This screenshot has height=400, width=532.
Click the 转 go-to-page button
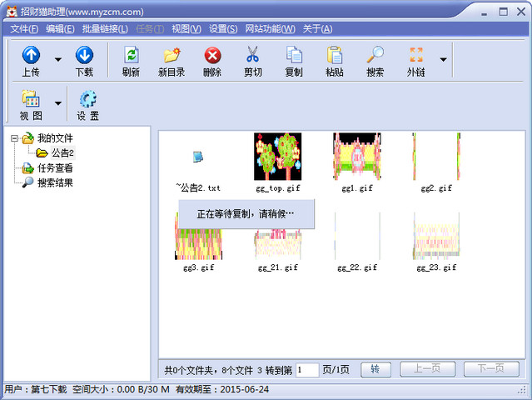point(375,369)
